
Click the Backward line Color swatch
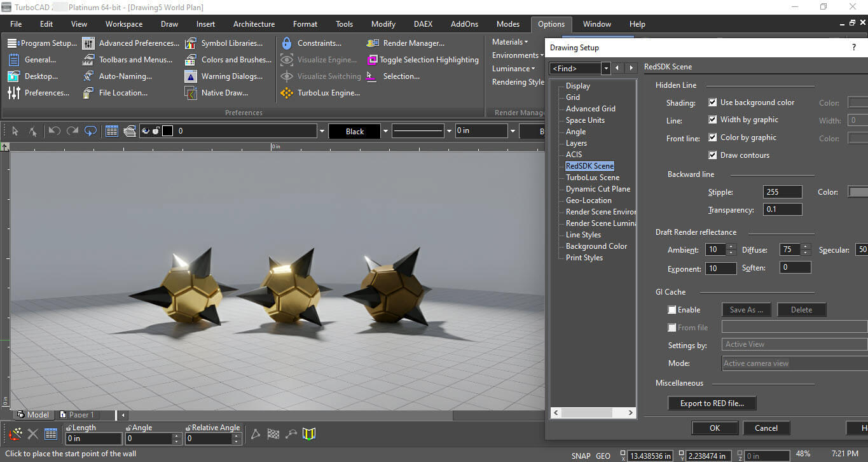pos(858,192)
